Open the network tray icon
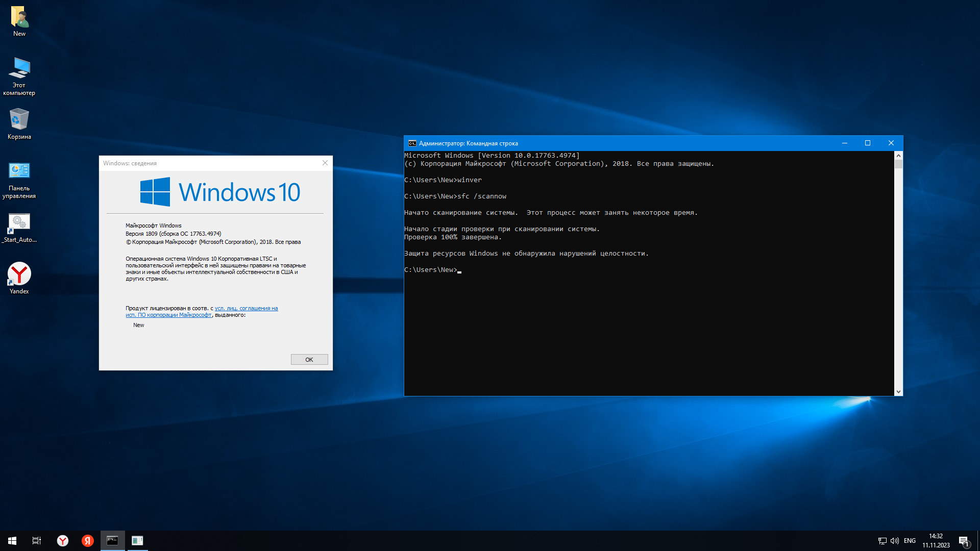This screenshot has height=551, width=980. click(x=882, y=541)
